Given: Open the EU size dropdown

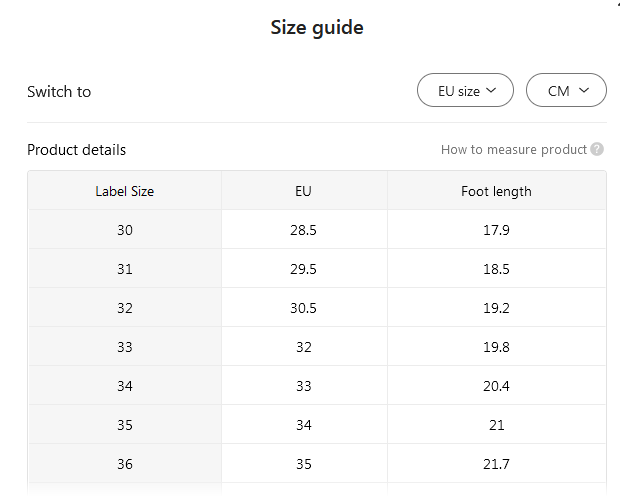Looking at the screenshot, I should point(465,91).
